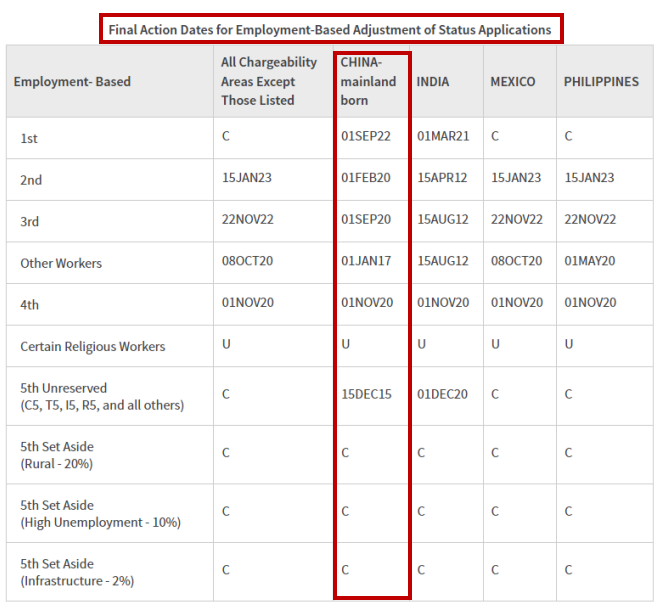Select 22NOV22 in 3rd row under All Chargeability

248,219
